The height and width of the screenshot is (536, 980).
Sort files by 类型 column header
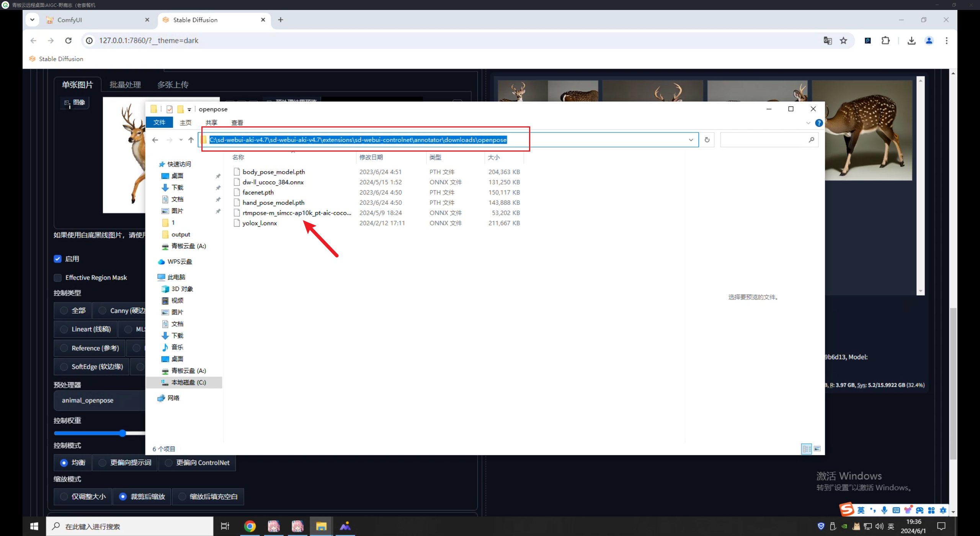456,157
